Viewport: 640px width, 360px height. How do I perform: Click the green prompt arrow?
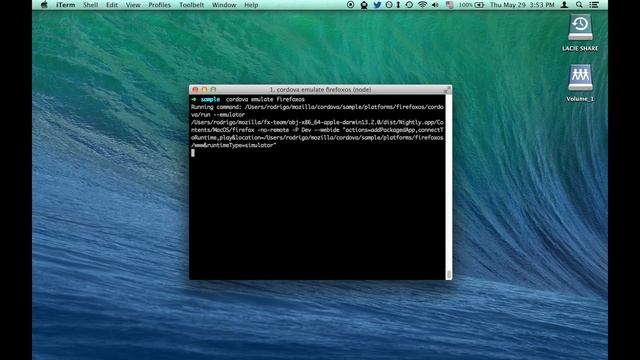194,99
